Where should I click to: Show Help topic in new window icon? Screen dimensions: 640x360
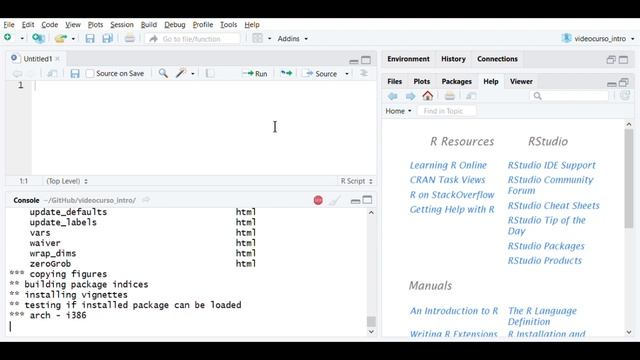(x=471, y=96)
